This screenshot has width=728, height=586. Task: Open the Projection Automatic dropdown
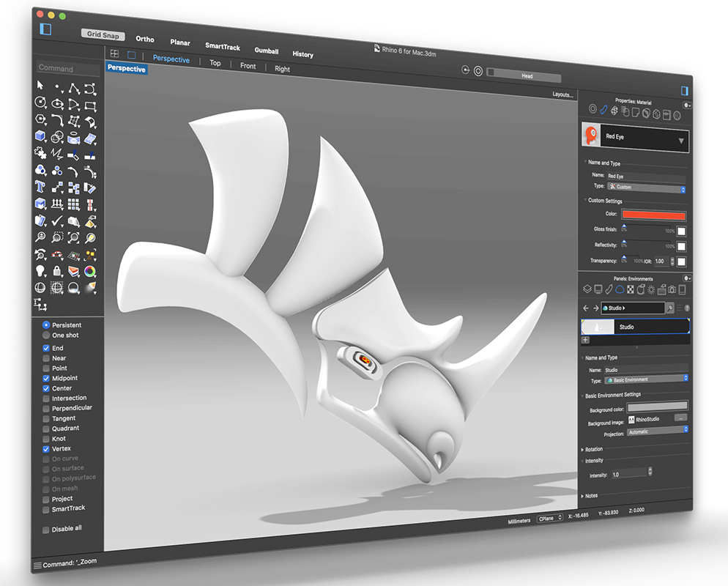click(658, 431)
